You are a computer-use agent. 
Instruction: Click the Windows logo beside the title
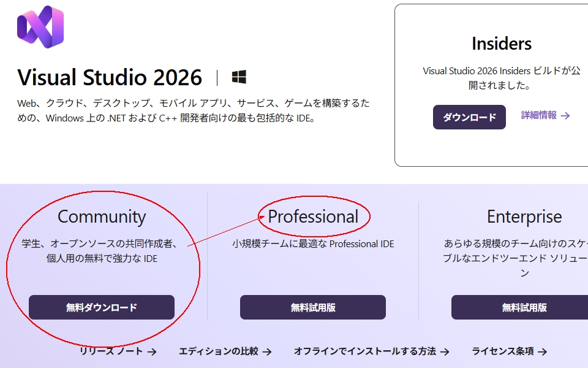pos(239,77)
